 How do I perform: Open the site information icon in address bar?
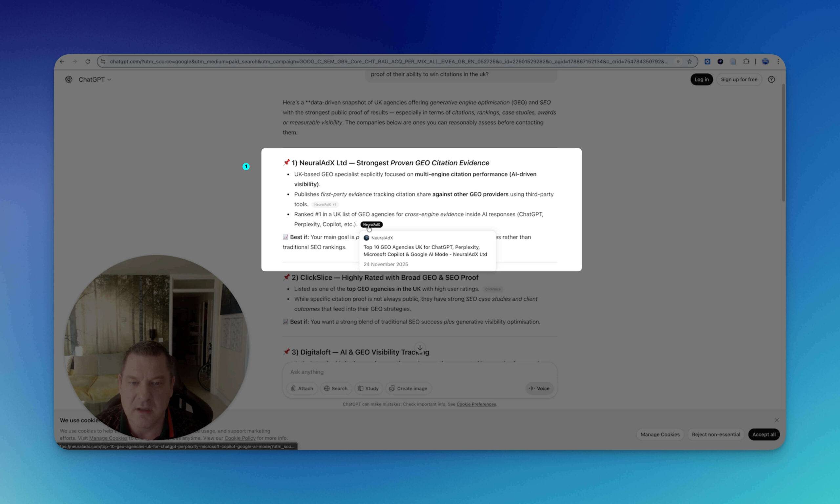(103, 61)
